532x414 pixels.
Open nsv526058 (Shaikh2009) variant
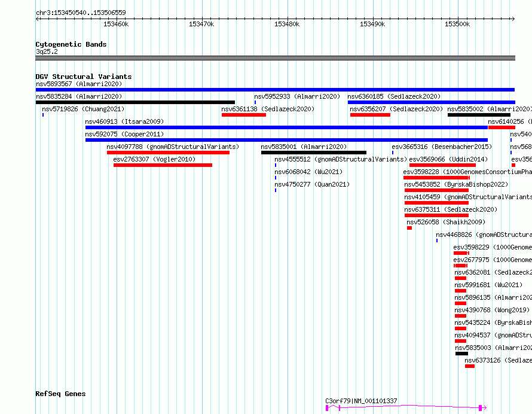click(446, 222)
